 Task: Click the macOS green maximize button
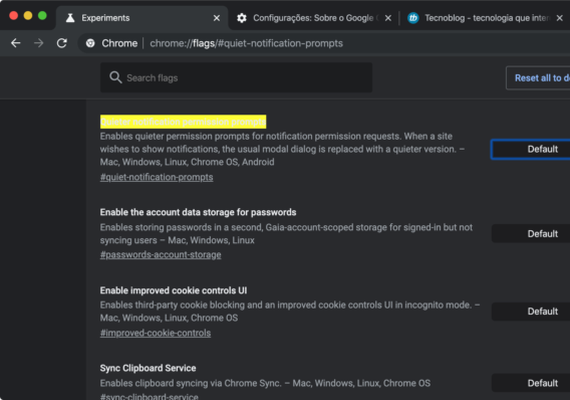pyautogui.click(x=43, y=16)
